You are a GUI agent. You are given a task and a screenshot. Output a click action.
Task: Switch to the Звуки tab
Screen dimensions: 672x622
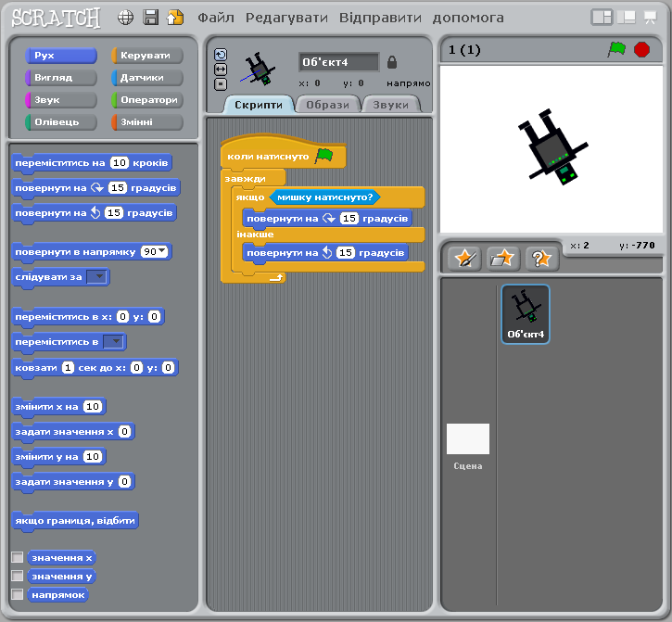tap(391, 105)
